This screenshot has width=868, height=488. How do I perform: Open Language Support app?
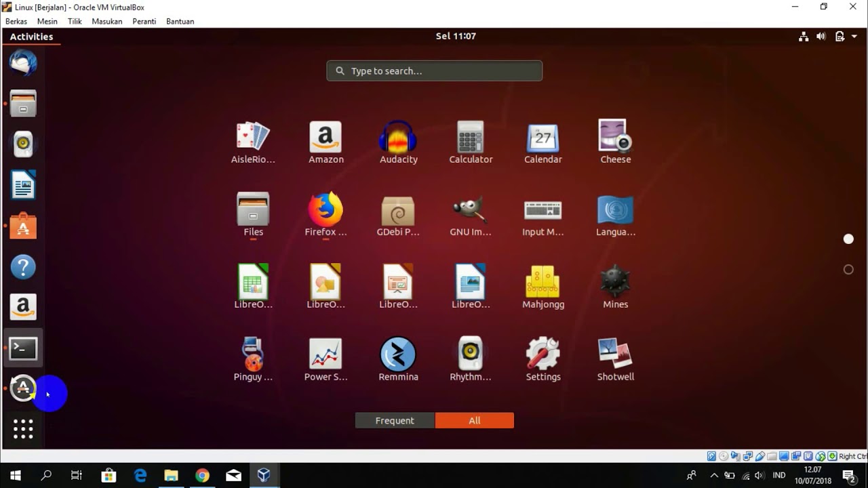click(x=616, y=216)
